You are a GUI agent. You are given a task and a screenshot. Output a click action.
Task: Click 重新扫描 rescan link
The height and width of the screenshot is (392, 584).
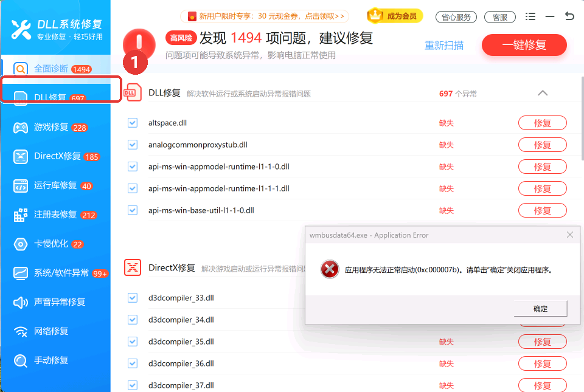click(444, 46)
